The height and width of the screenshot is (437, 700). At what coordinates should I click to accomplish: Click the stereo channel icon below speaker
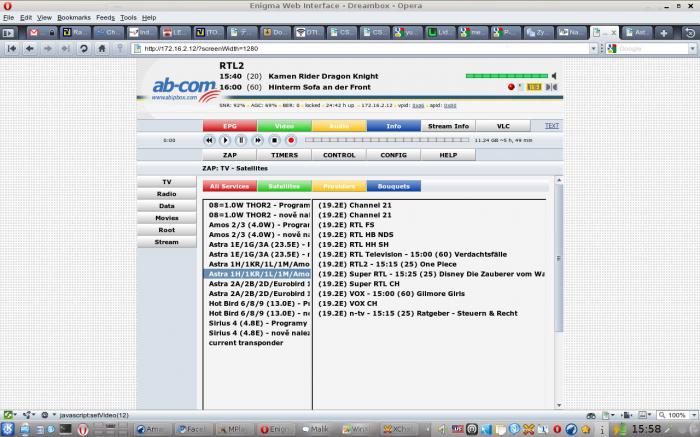(551, 87)
